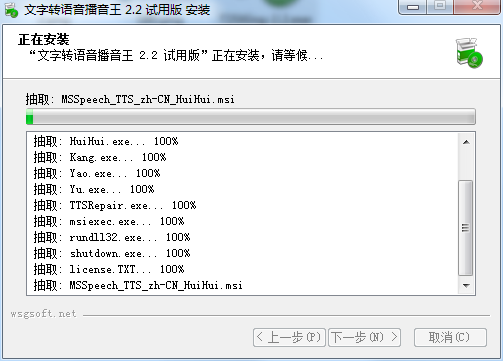The height and width of the screenshot is (361, 503).
Task: Click the green installation progress bar
Action: tap(251, 117)
